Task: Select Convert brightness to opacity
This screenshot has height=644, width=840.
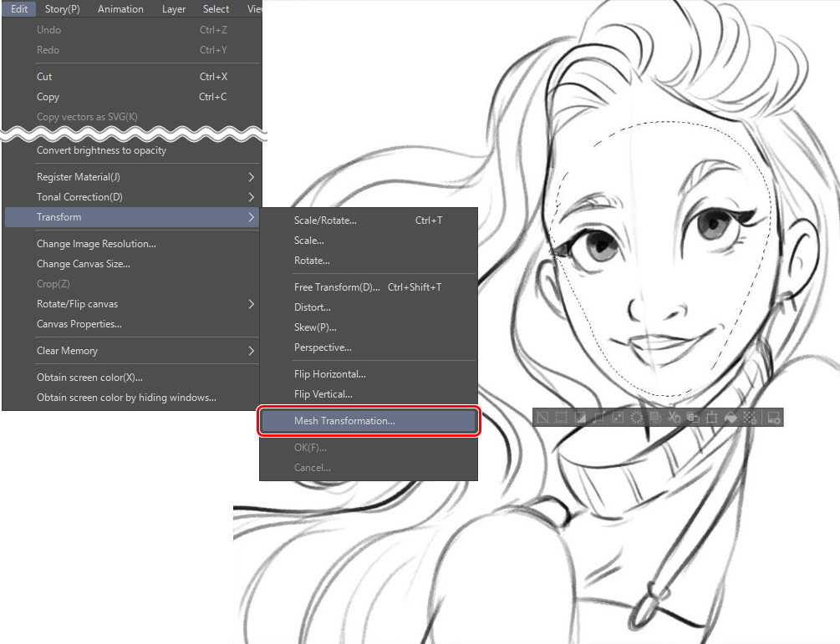Action: (x=101, y=150)
